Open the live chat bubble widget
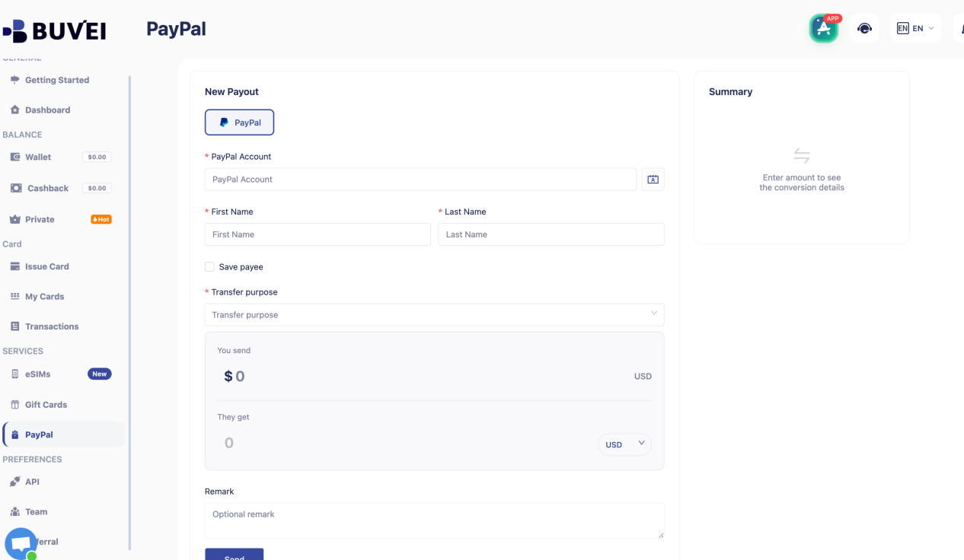Image resolution: width=964 pixels, height=560 pixels. [21, 543]
